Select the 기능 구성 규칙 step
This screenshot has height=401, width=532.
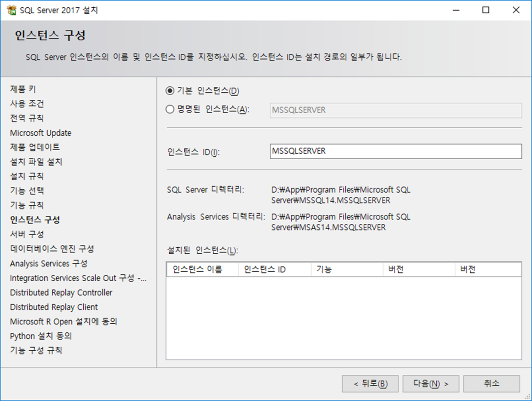click(36, 350)
